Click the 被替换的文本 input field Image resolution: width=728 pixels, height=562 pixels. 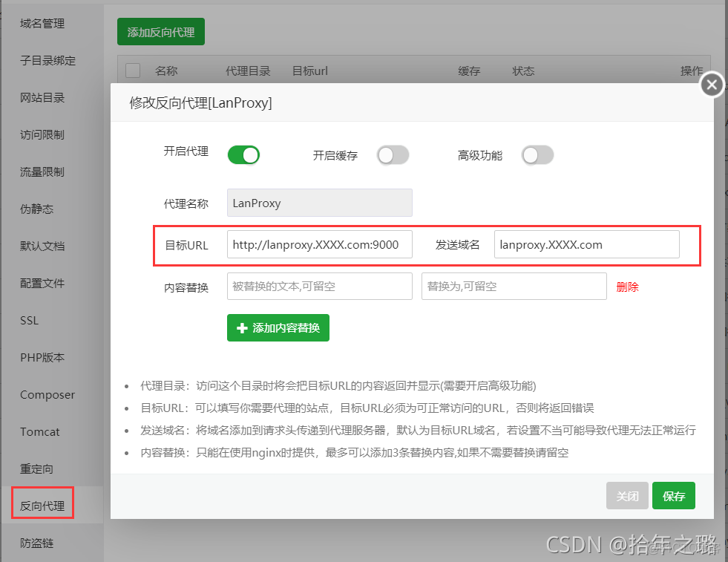click(319, 286)
